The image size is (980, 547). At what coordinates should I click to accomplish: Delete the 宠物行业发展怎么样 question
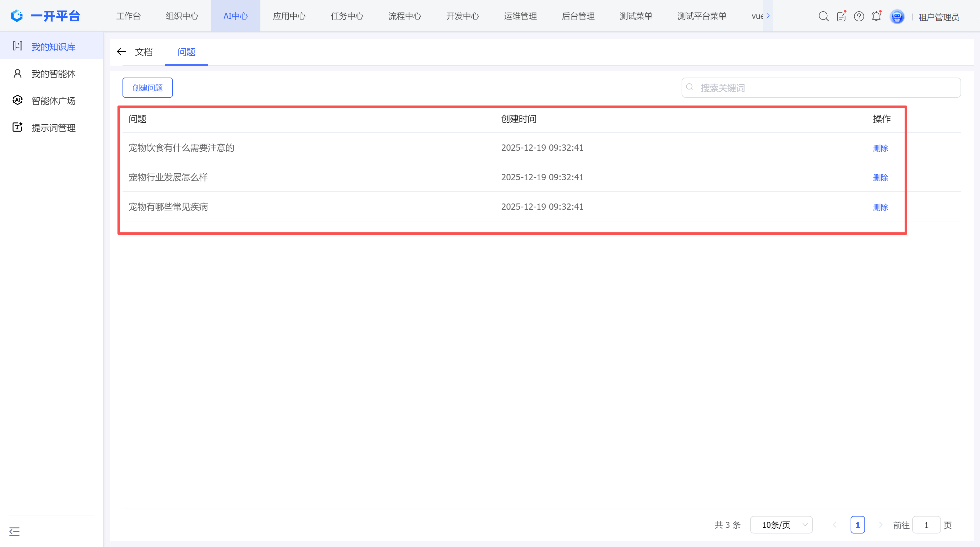(x=880, y=178)
